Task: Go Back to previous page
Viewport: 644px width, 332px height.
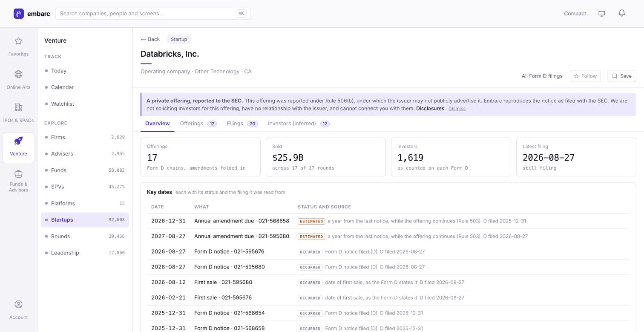Action: pyautogui.click(x=150, y=39)
